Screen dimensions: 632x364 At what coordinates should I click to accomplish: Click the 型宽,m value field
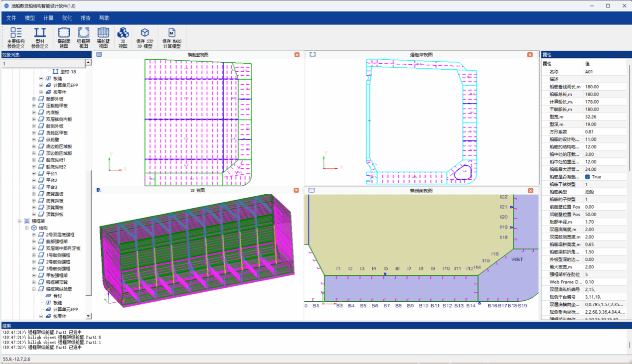[x=605, y=117]
